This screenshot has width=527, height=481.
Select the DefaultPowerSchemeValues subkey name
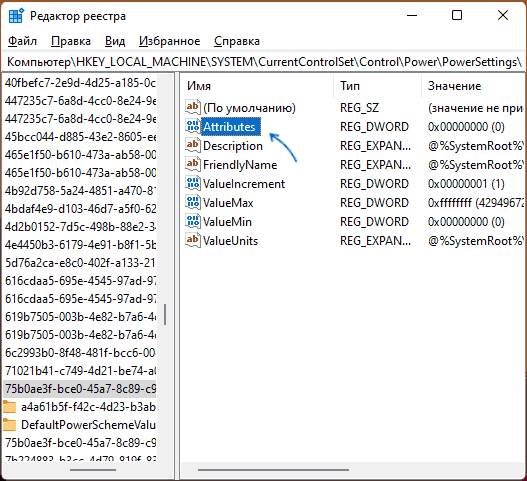[88, 425]
